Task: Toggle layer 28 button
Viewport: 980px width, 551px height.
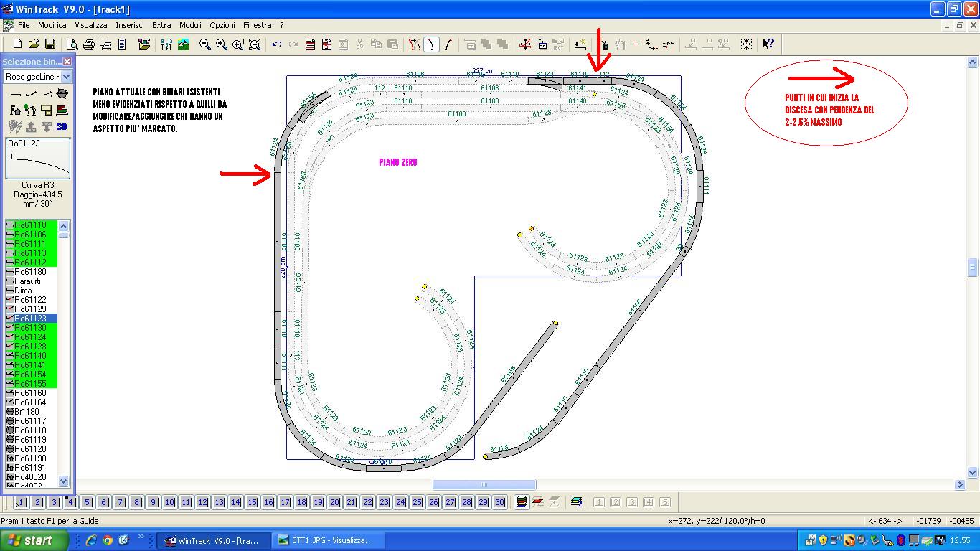Action: coord(466,502)
